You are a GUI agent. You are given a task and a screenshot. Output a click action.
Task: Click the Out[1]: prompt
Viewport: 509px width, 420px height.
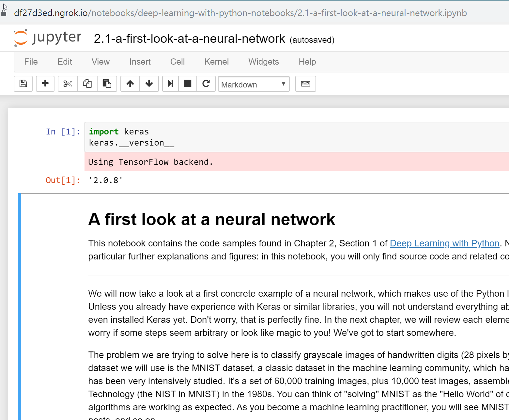(x=63, y=180)
